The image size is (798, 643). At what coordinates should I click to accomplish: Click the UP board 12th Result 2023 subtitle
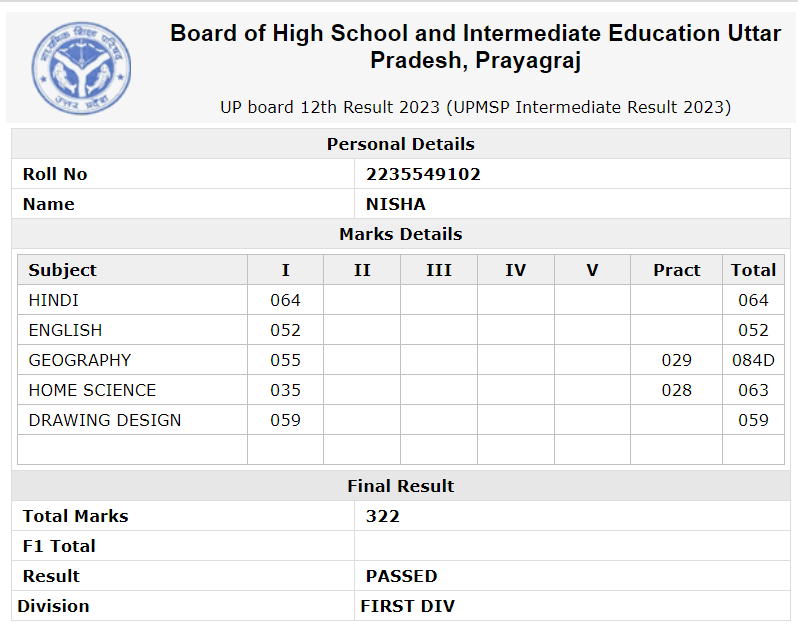pos(475,107)
